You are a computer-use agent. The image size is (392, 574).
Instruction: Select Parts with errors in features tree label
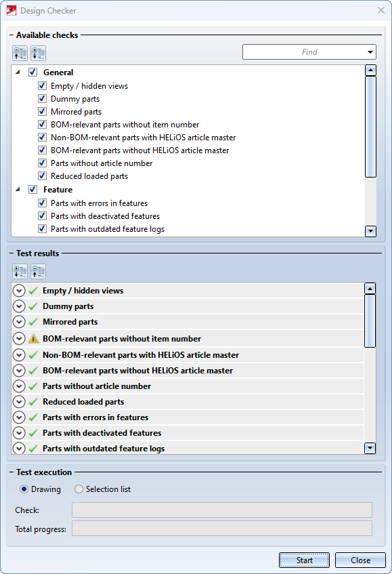pos(99,203)
